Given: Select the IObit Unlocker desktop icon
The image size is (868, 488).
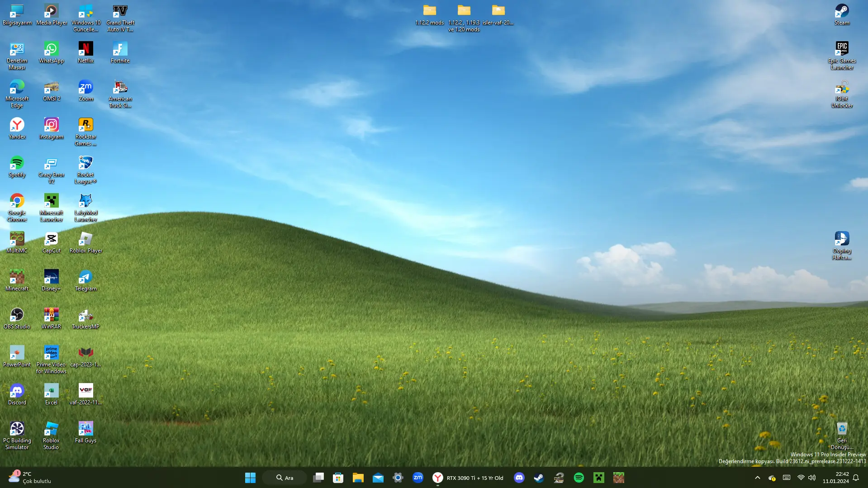Looking at the screenshot, I should (x=842, y=94).
